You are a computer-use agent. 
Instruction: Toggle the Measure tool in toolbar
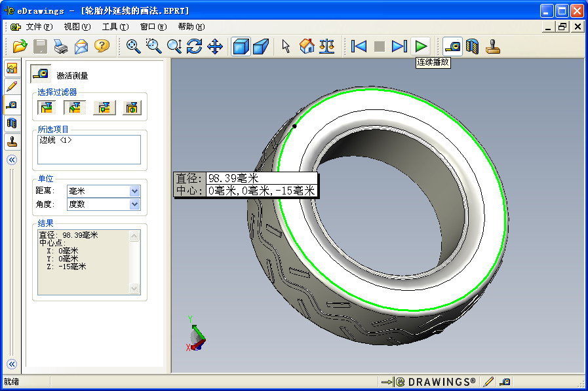(x=452, y=47)
